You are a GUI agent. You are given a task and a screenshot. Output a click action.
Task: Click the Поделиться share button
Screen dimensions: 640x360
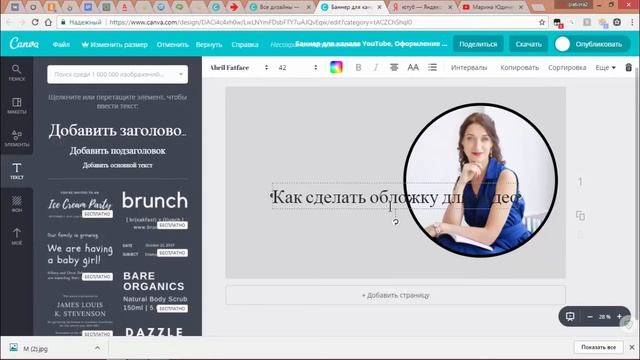click(x=478, y=44)
